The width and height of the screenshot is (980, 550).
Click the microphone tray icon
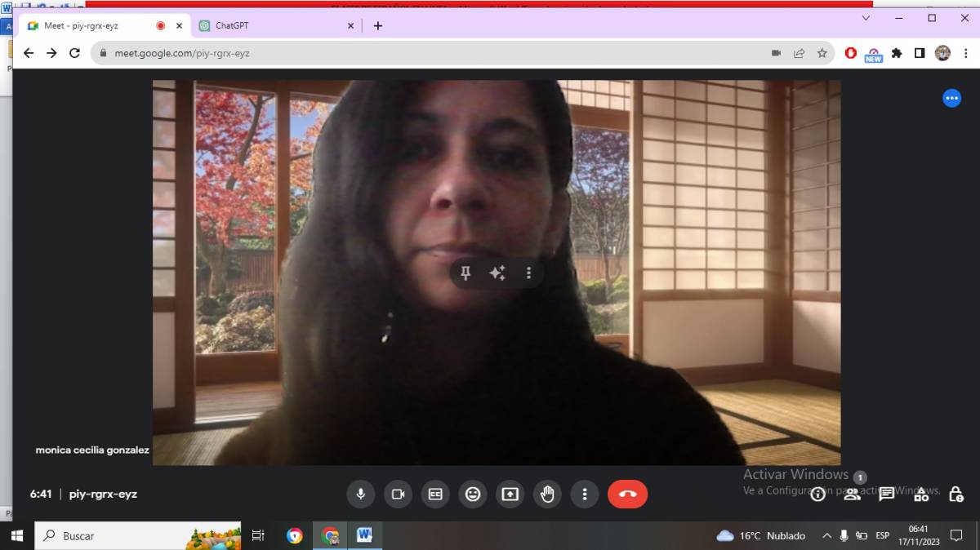[x=844, y=535]
